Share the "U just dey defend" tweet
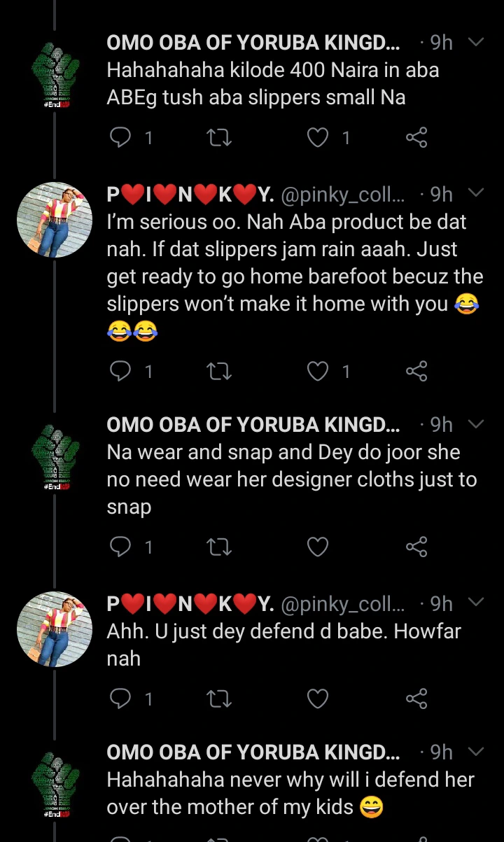The width and height of the screenshot is (504, 842). point(416,698)
